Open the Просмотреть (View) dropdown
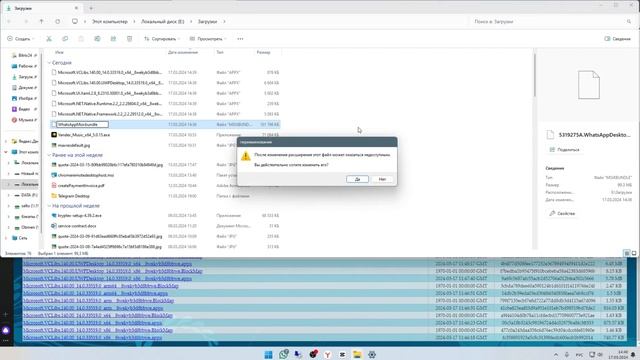The image size is (640, 360). pos(208,39)
